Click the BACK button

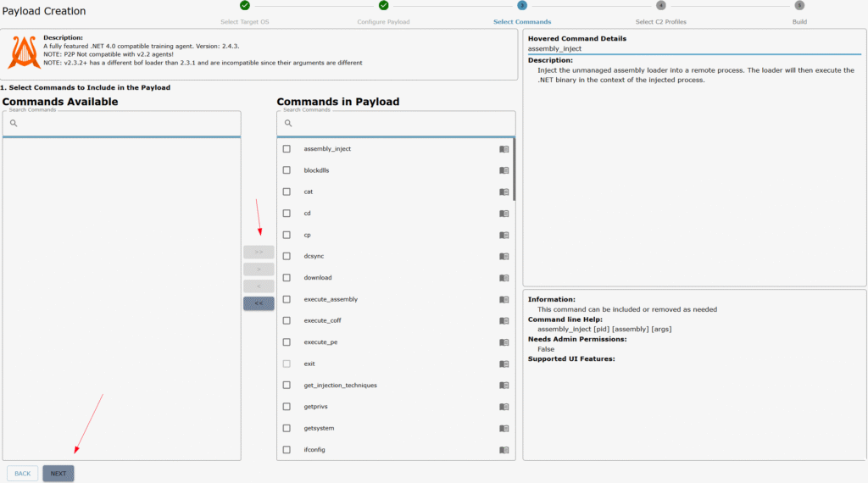coord(23,474)
